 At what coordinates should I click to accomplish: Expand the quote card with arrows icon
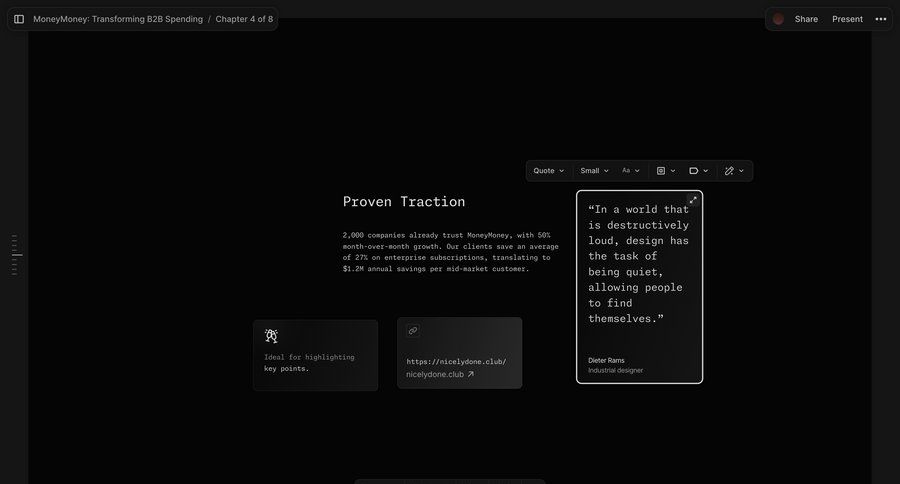tap(693, 200)
